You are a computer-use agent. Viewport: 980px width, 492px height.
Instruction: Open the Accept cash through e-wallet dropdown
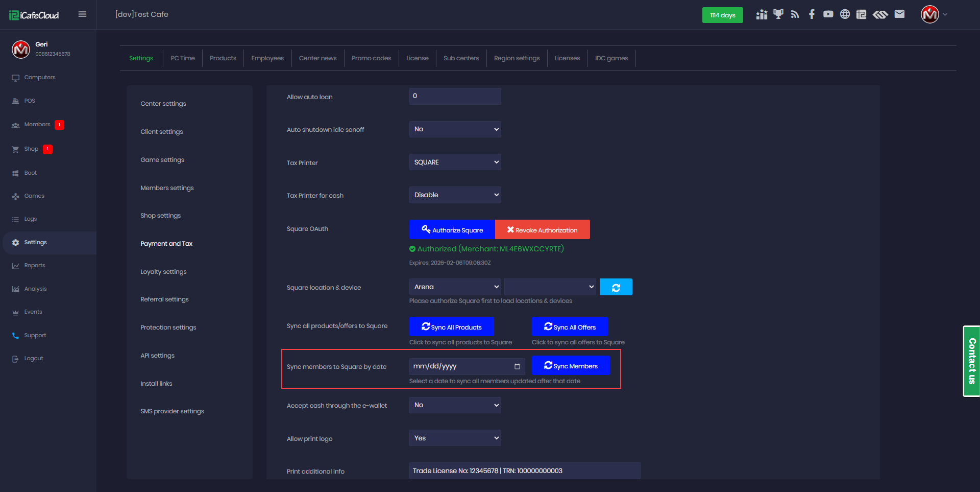click(x=455, y=405)
